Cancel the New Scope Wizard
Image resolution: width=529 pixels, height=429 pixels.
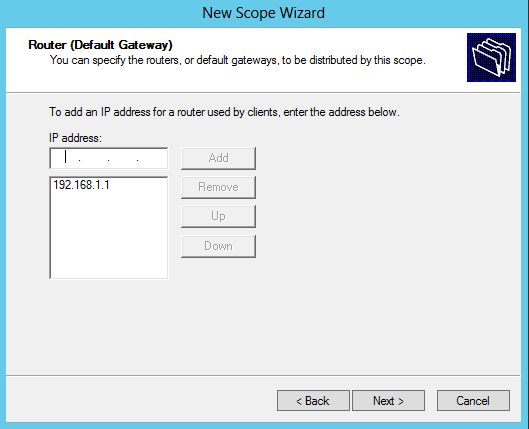click(473, 401)
